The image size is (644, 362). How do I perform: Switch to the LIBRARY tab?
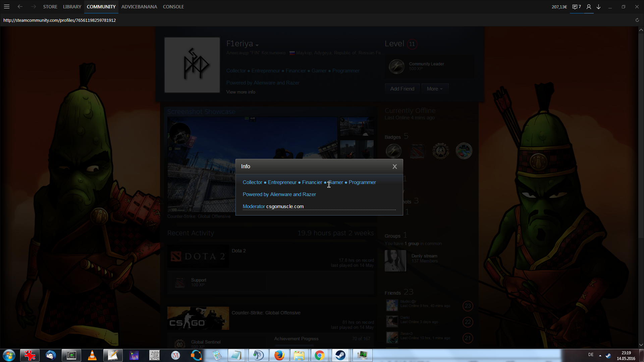(x=72, y=7)
